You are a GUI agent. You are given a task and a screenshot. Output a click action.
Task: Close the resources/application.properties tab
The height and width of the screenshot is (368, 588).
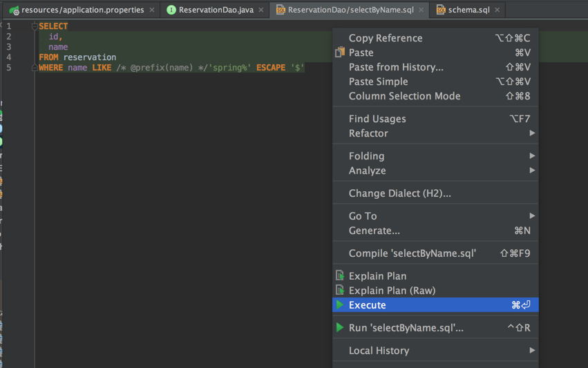pyautogui.click(x=152, y=10)
